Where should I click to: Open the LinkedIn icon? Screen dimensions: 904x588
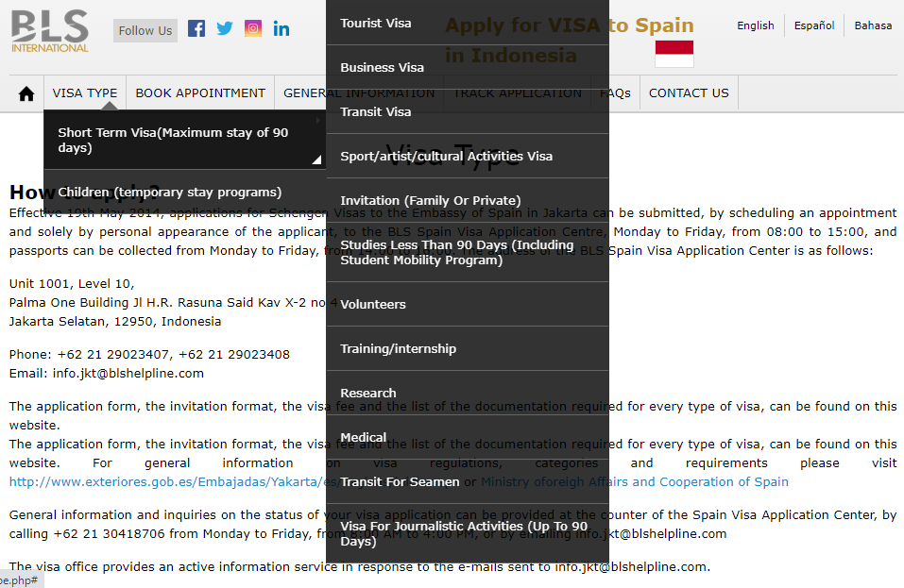[281, 28]
